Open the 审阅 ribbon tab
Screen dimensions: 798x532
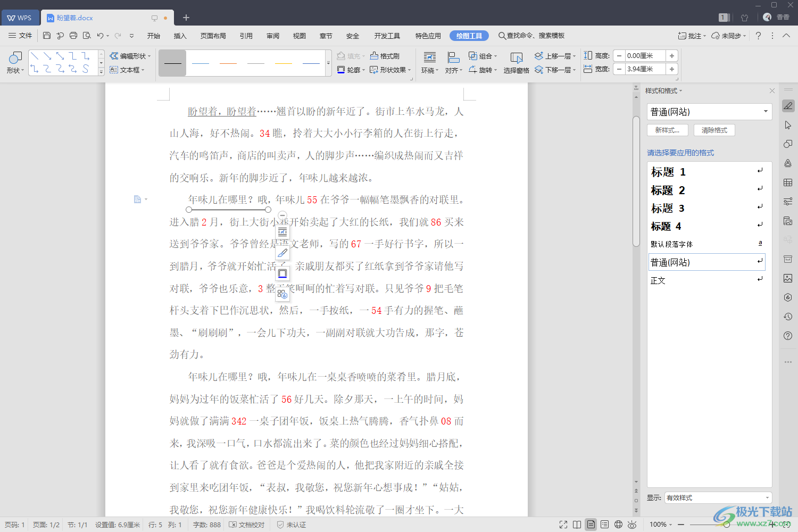pos(273,36)
